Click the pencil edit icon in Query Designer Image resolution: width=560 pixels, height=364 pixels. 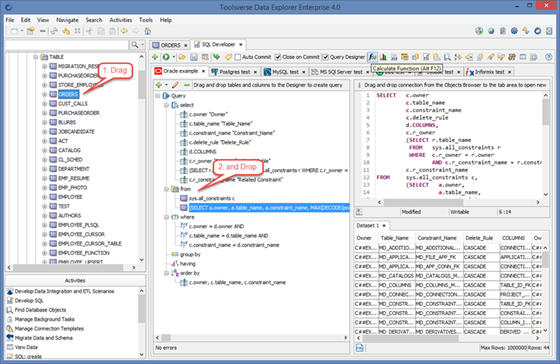(x=175, y=85)
